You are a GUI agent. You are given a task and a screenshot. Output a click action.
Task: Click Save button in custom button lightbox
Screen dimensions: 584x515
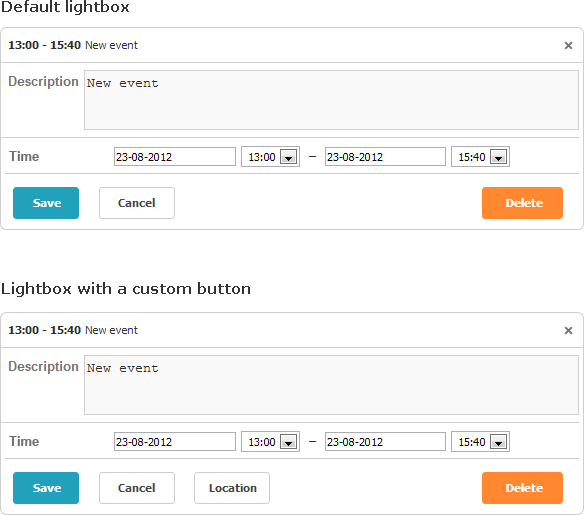click(x=46, y=488)
